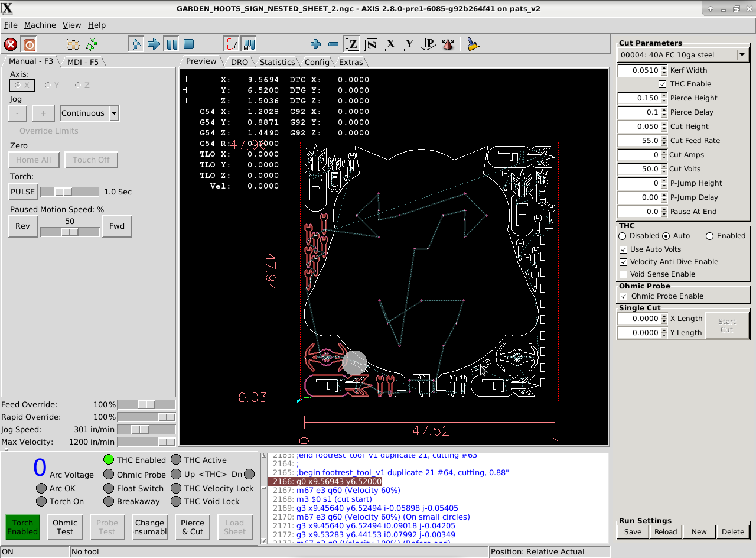Toggle the Torch Enabled button
The image size is (756, 558).
(22, 527)
